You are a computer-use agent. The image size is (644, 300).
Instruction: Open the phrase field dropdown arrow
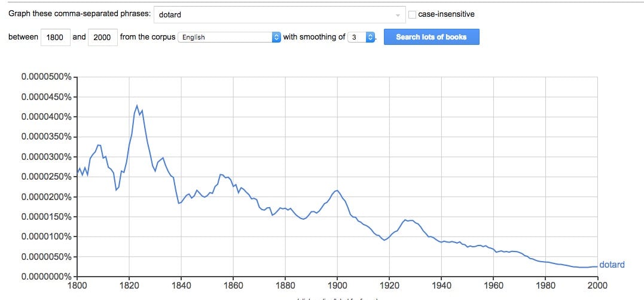pyautogui.click(x=398, y=15)
